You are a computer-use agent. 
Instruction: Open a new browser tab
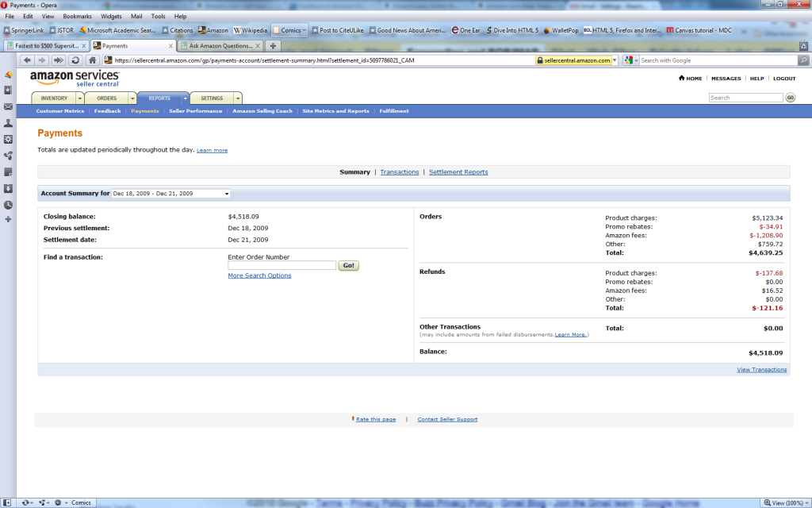[x=272, y=46]
